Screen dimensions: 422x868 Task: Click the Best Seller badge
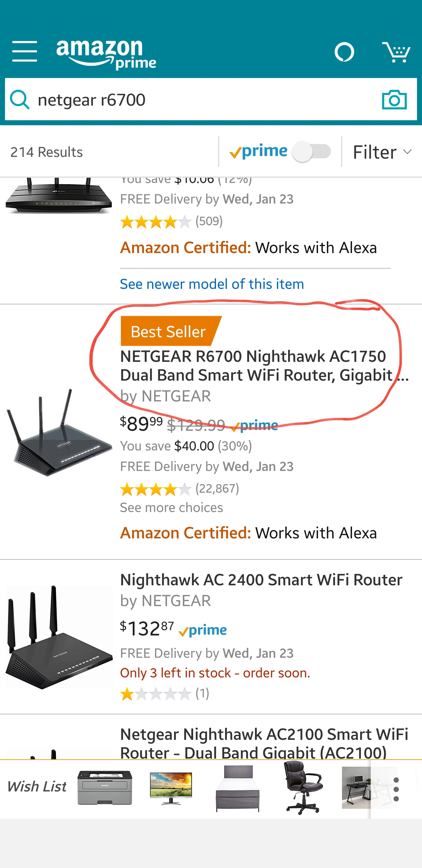tap(167, 332)
